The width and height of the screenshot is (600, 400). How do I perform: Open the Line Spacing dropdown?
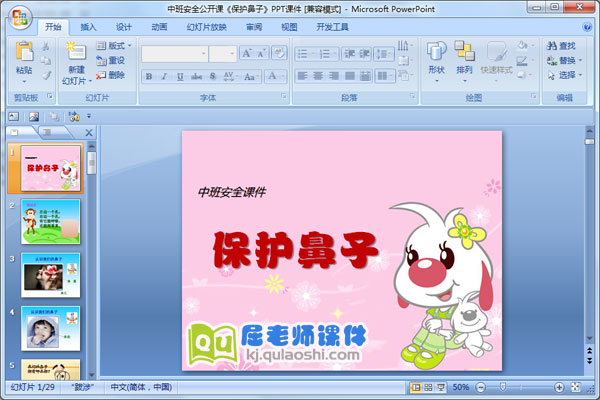[384, 54]
